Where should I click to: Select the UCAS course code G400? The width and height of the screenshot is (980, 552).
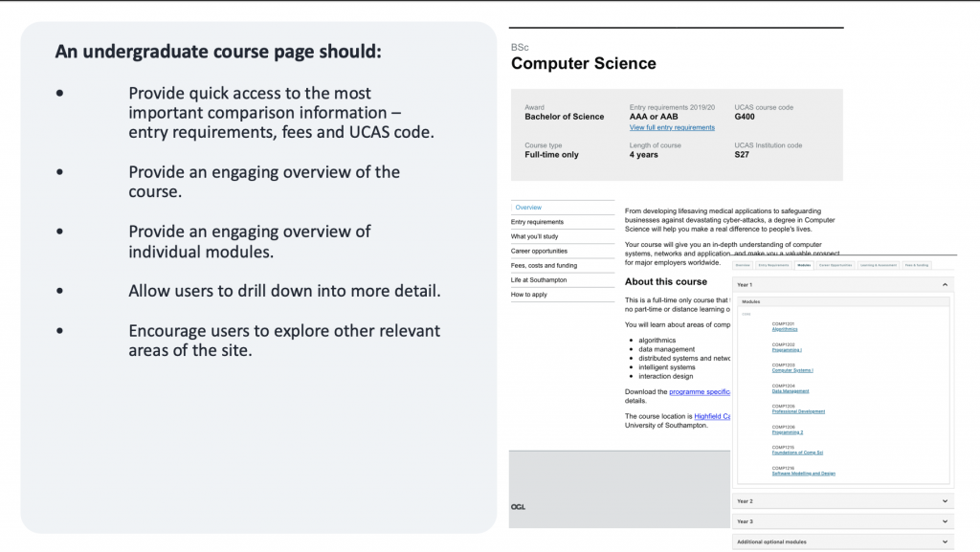pyautogui.click(x=745, y=117)
